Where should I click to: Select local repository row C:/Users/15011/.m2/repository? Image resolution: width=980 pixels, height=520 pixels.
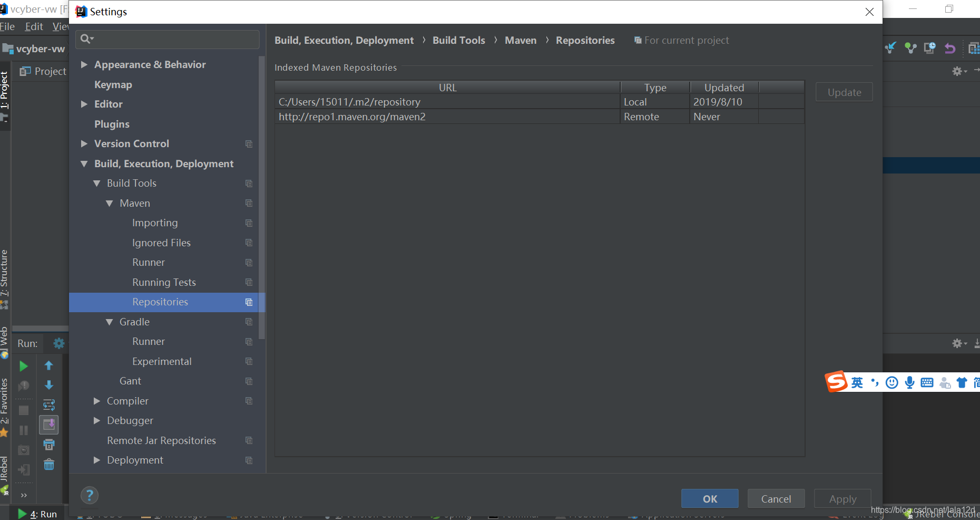540,102
